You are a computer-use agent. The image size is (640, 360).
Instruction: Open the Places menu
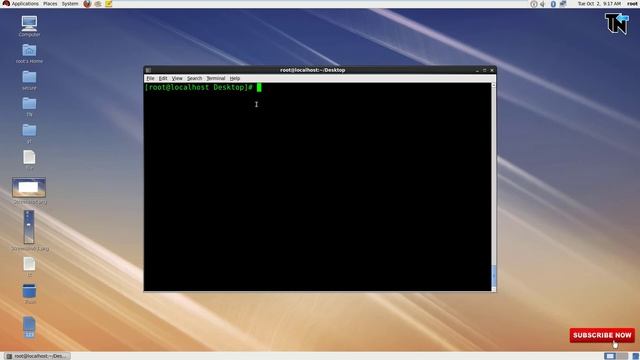(50, 4)
